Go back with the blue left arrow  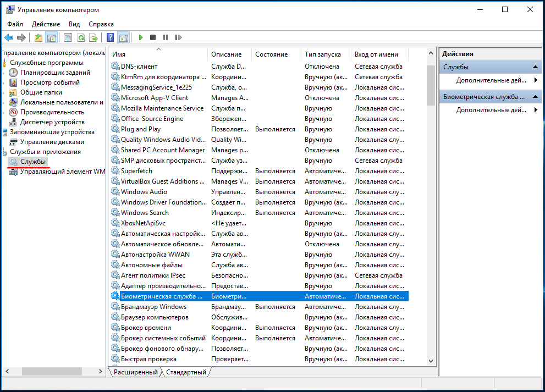point(9,37)
